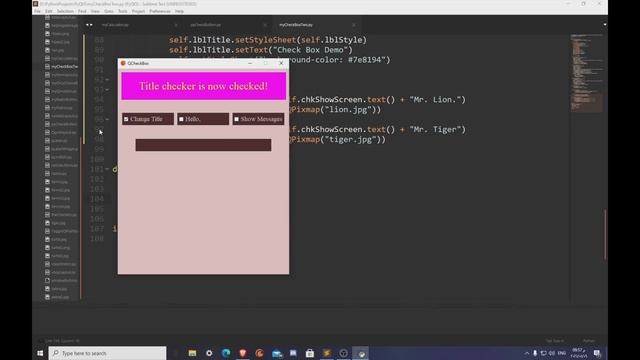Click the QCheckBox window app icon
Screen dimensions: 640x360
coord(123,63)
